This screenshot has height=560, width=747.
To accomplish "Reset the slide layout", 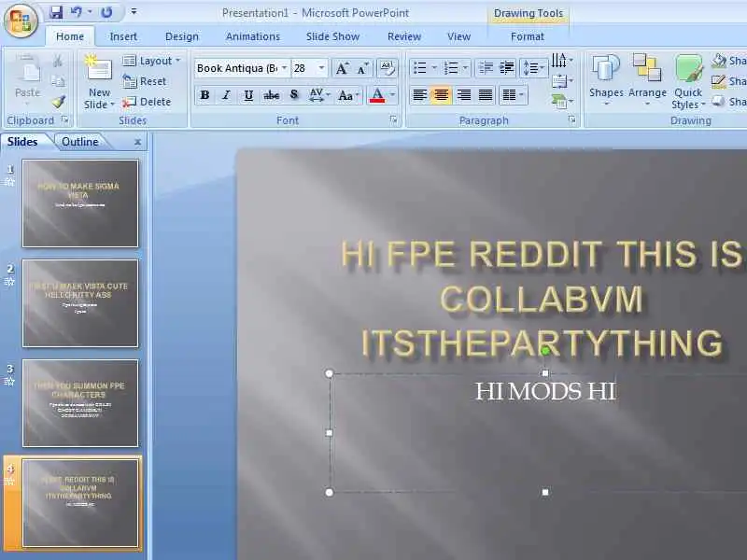I will (x=145, y=81).
